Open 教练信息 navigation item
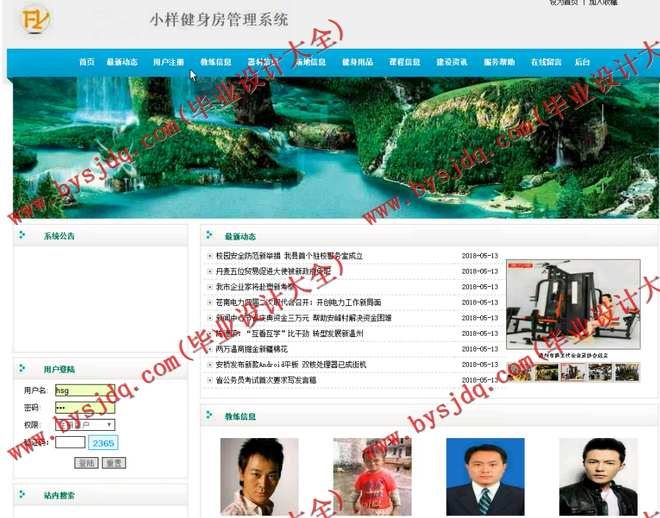This screenshot has width=660, height=518. tap(216, 62)
